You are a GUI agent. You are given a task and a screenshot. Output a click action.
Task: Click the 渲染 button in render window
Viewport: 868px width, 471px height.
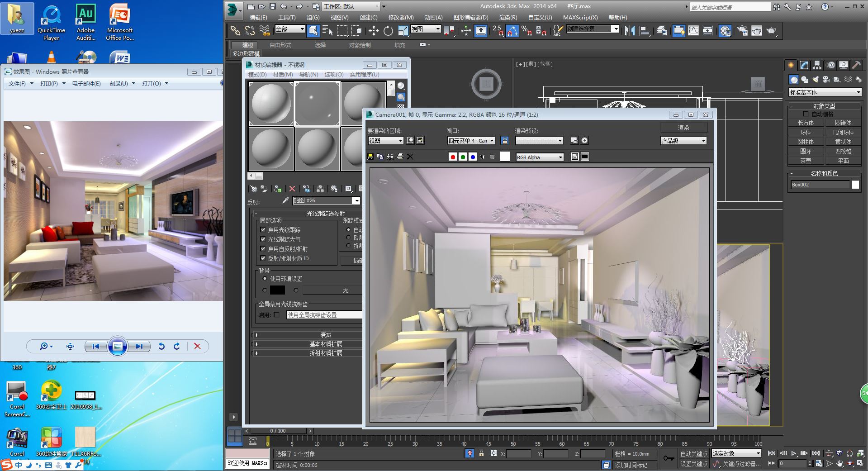[x=683, y=128]
